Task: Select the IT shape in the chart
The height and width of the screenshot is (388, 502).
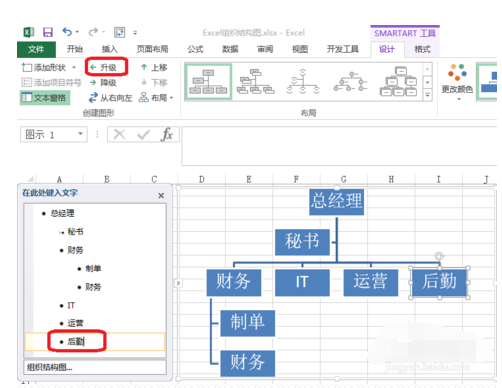Action: tap(302, 283)
